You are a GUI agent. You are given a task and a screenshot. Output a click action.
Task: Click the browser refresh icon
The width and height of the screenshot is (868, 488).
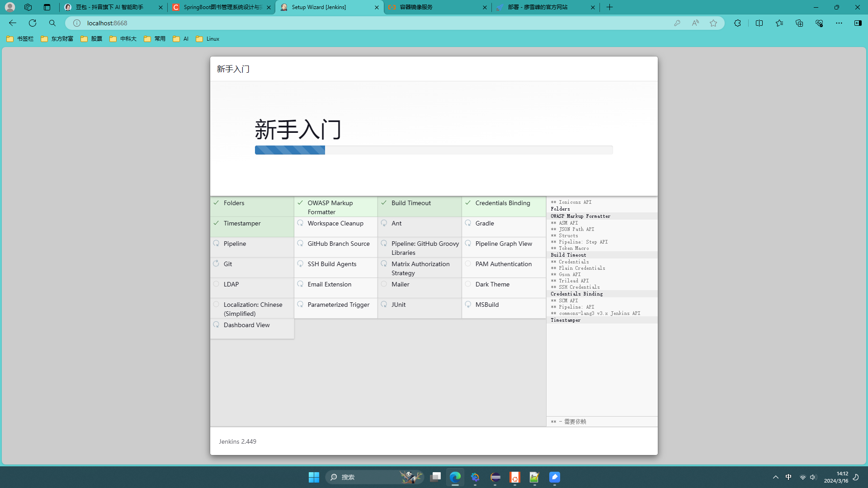(x=33, y=23)
